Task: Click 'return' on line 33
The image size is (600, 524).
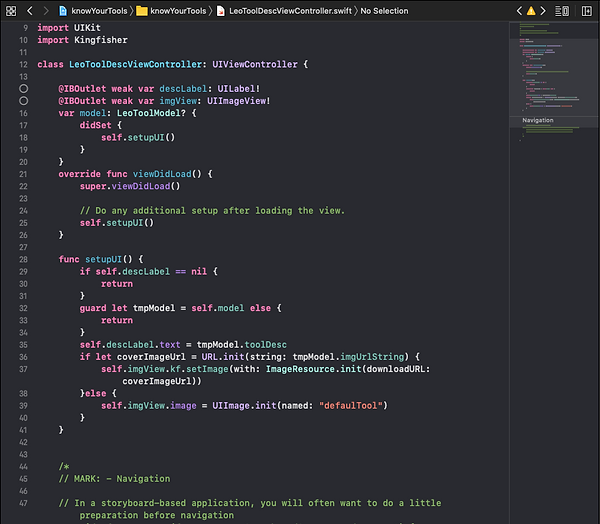Action: pos(117,320)
